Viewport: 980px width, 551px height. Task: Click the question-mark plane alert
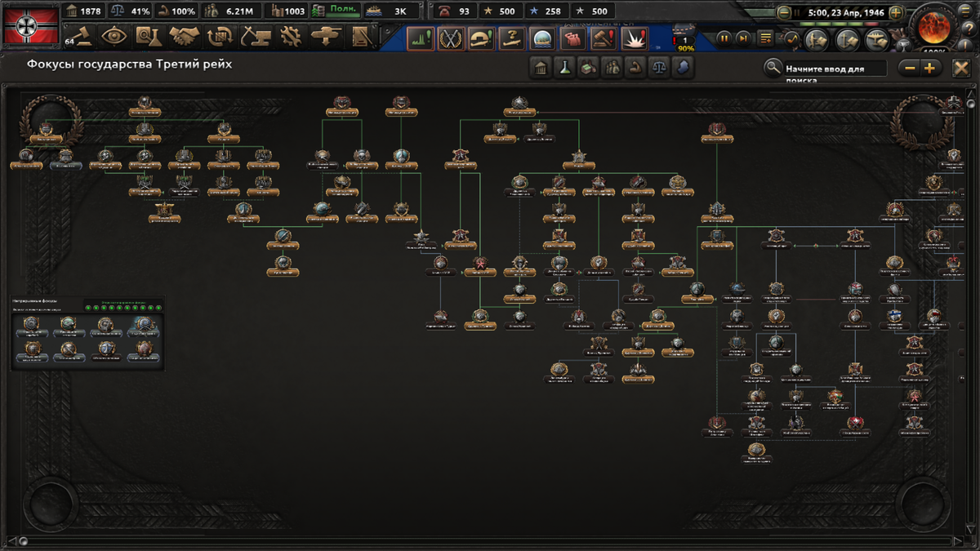coord(512,38)
